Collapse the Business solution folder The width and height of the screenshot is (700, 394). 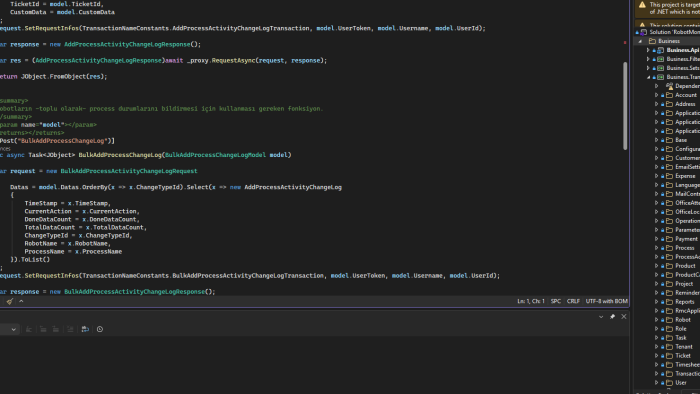pos(640,41)
